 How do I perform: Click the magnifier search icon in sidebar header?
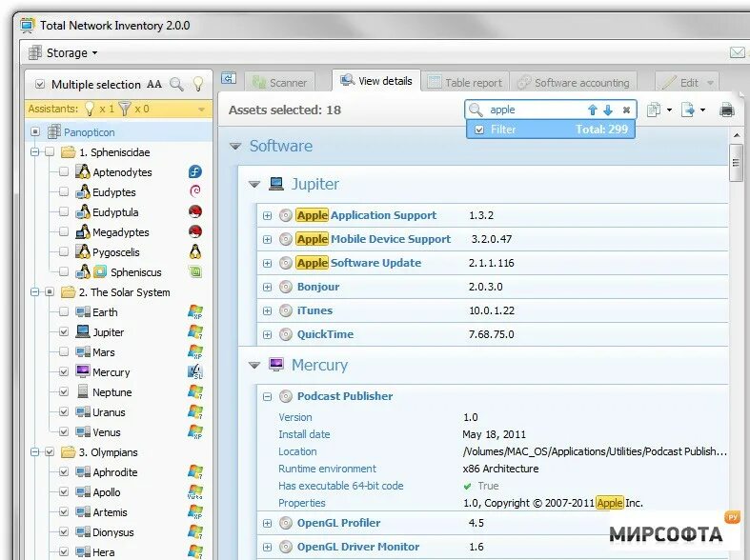coord(176,84)
